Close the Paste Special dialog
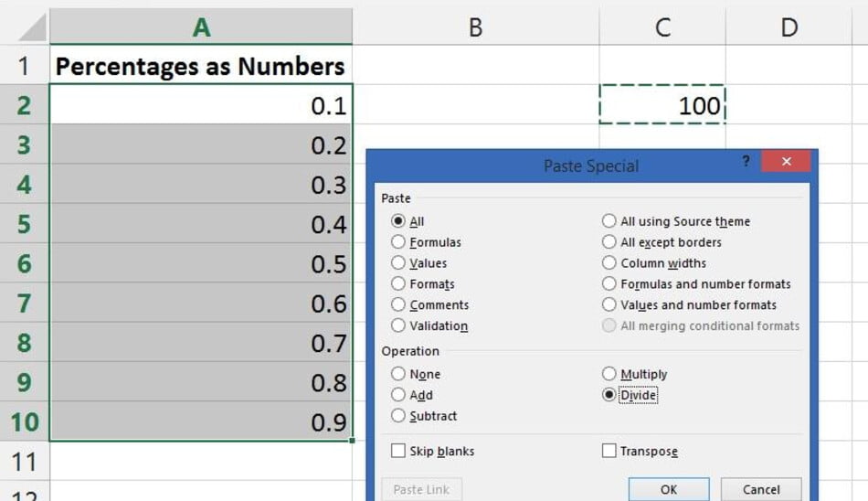This screenshot has height=501, width=868. coord(786,161)
